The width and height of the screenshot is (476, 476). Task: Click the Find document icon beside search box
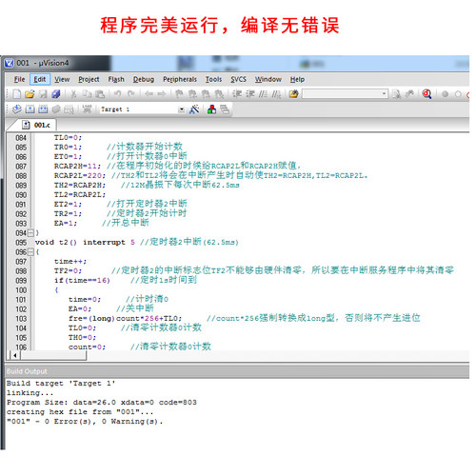pyautogui.click(x=396, y=94)
